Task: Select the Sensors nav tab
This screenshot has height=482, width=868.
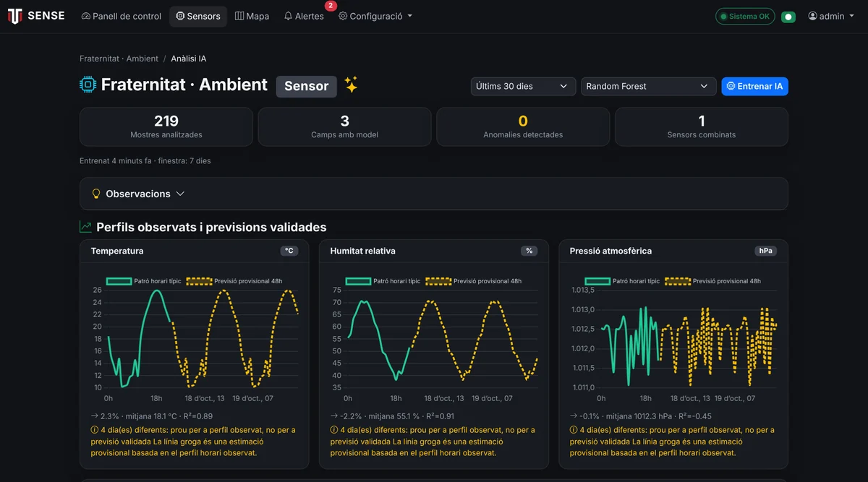Action: [198, 16]
